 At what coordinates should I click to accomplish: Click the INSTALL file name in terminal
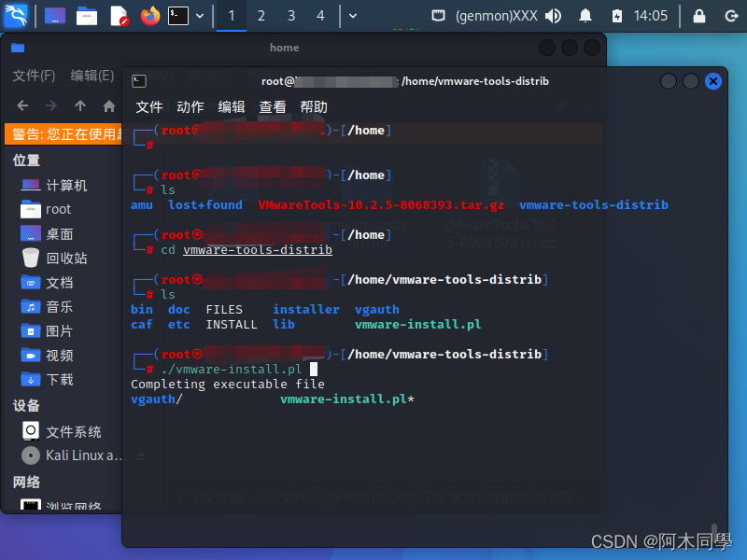coord(232,325)
